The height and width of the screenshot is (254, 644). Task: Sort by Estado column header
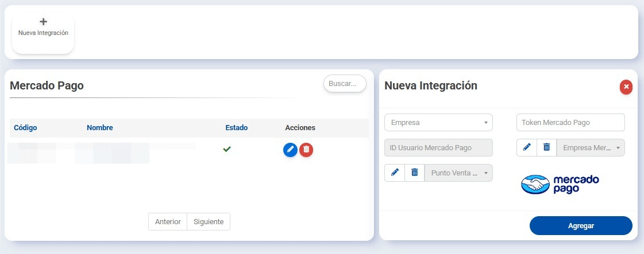pos(237,128)
